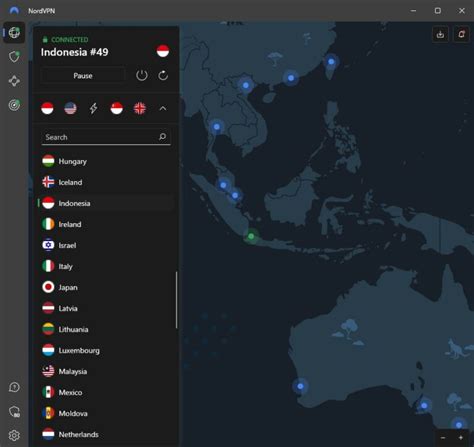Disconnect using the power icon
The width and height of the screenshot is (474, 447).
point(142,75)
